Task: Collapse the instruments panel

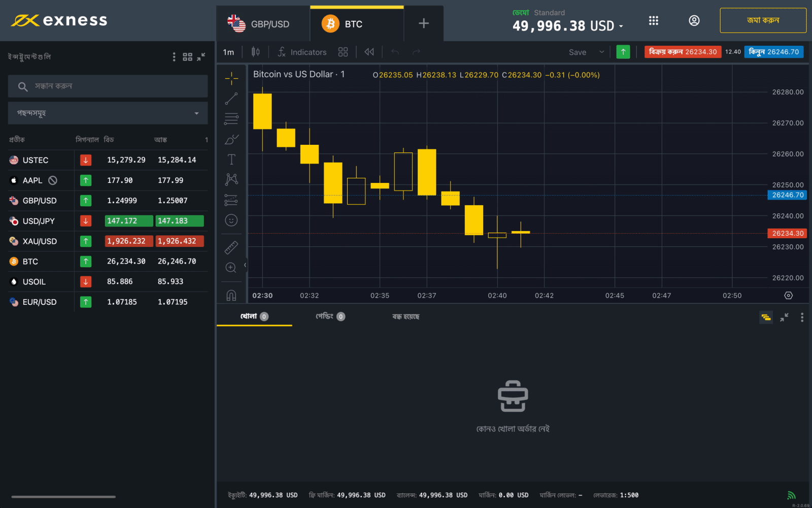Action: (201, 57)
